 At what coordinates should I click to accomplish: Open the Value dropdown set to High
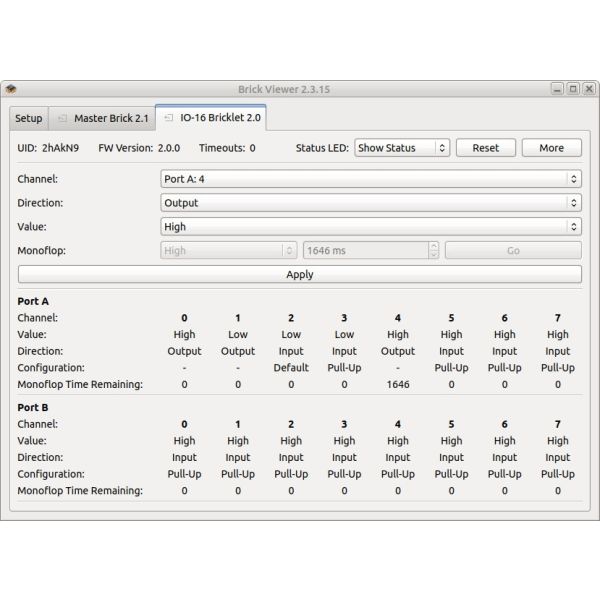371,227
